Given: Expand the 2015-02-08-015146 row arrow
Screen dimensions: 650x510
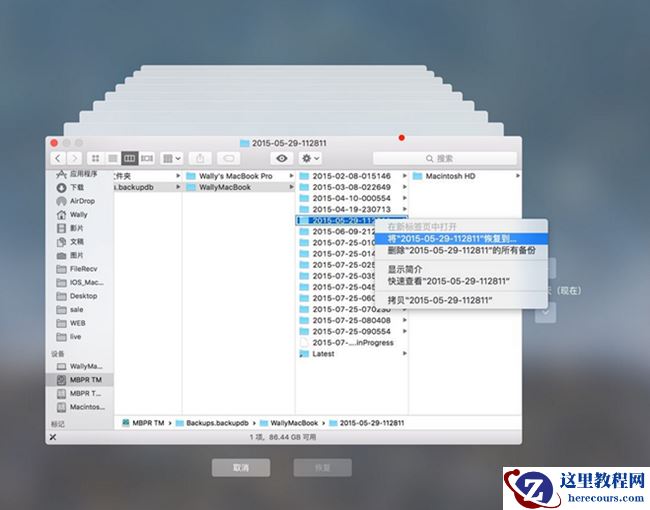Looking at the screenshot, I should coord(405,176).
